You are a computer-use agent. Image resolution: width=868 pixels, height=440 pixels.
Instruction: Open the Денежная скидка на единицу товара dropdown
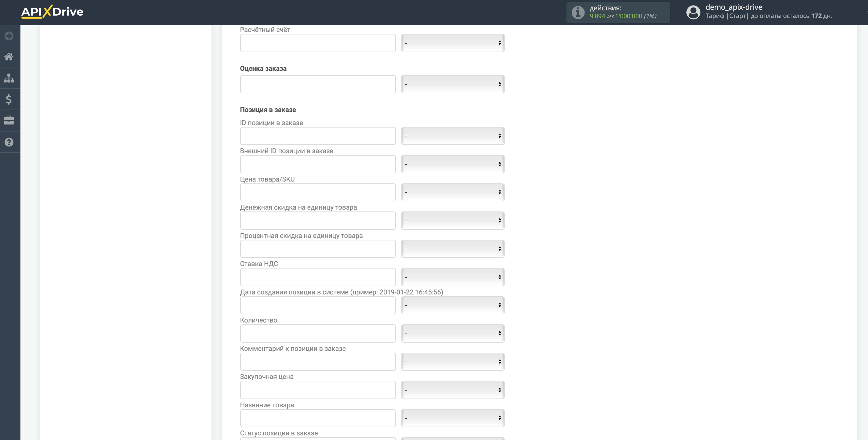453,220
